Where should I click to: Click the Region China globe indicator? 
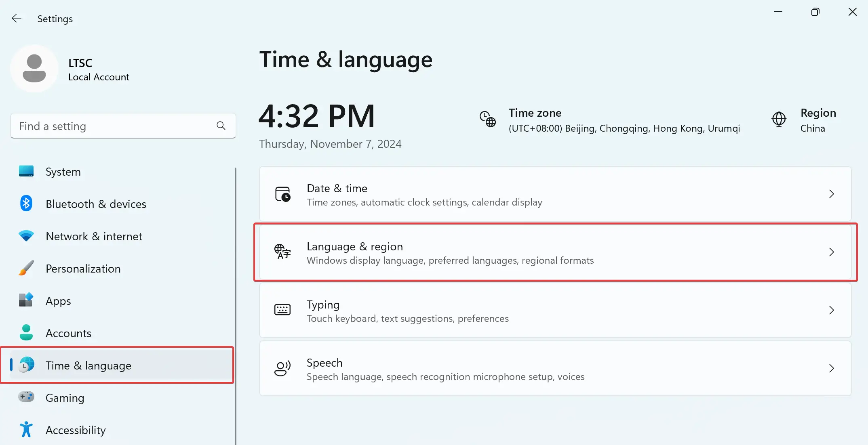(x=778, y=120)
